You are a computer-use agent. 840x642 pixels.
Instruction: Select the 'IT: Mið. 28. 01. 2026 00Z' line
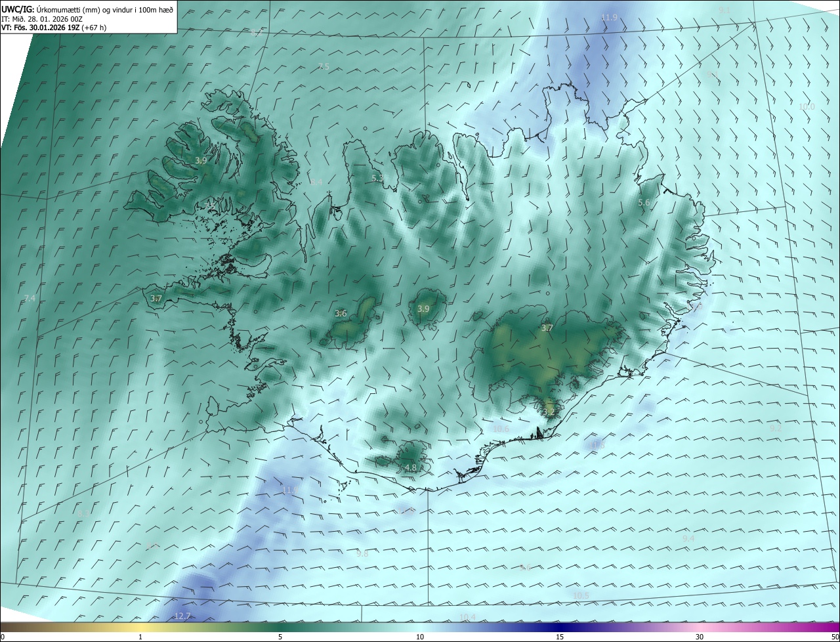(x=42, y=19)
